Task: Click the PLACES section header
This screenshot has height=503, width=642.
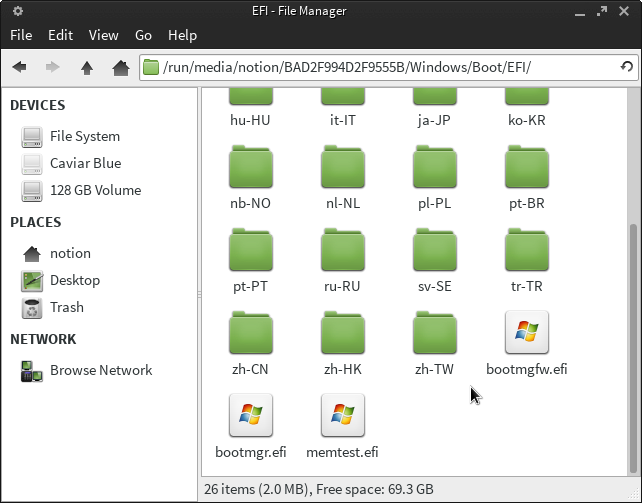Action: [x=36, y=222]
